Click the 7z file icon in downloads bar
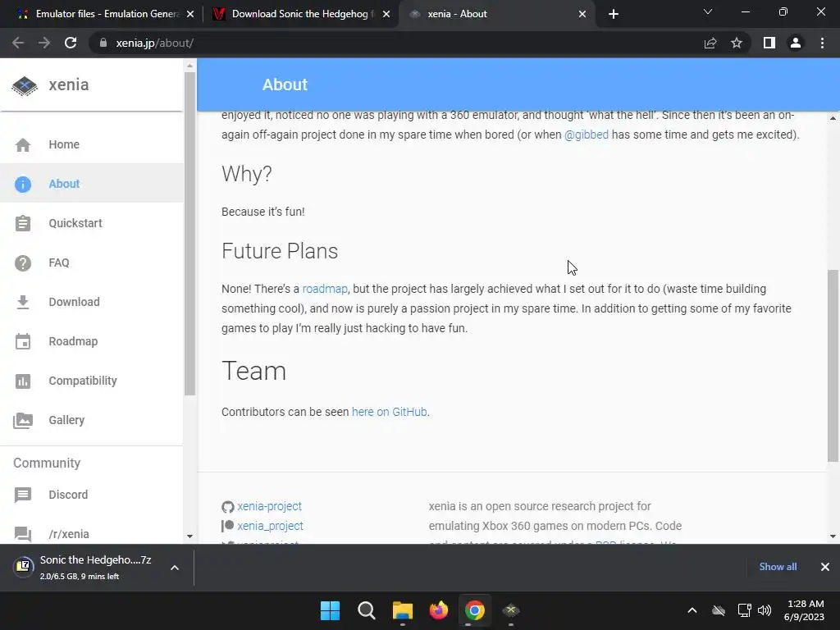Viewport: 840px width, 630px height. pyautogui.click(x=24, y=566)
